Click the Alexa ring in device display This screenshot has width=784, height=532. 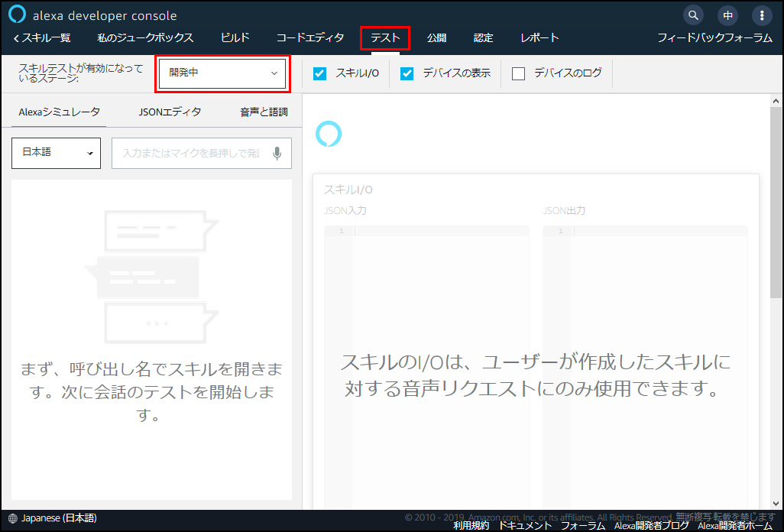329,134
